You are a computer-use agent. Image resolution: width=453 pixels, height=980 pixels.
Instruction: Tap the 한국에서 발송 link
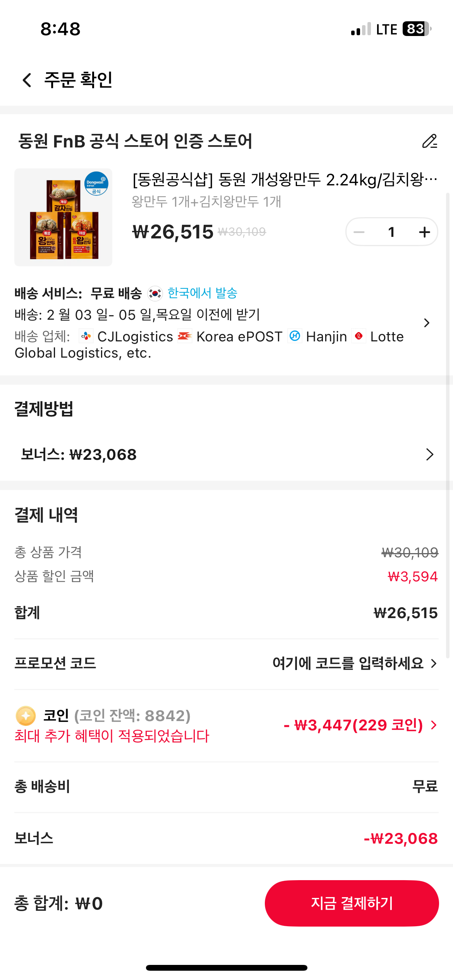tap(202, 293)
